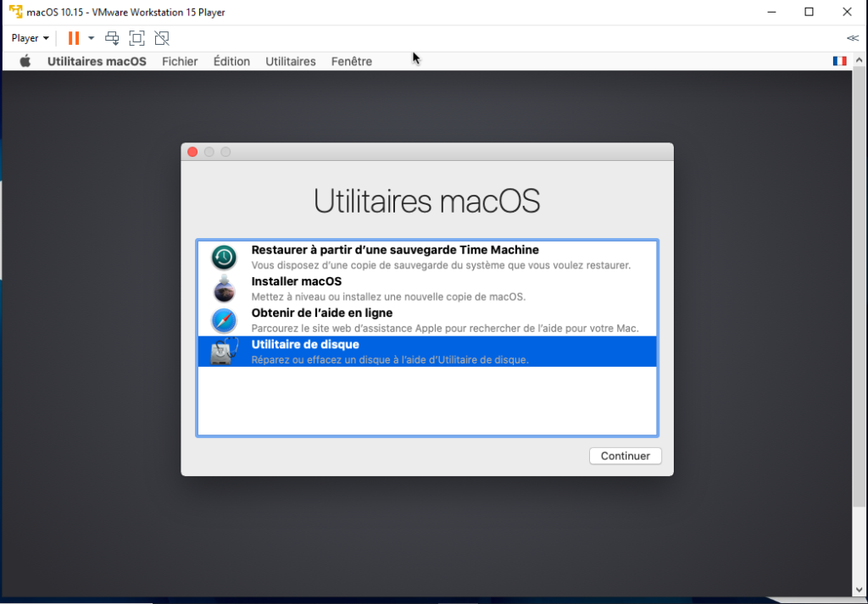The width and height of the screenshot is (868, 604).
Task: Click Send Ctrl+Alt+Del toolbar icon
Action: click(x=112, y=38)
